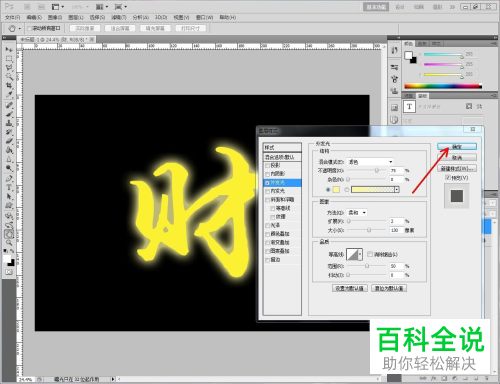This screenshot has width=500, height=384.
Task: Select the Path Selection tool
Action: [x=9, y=196]
